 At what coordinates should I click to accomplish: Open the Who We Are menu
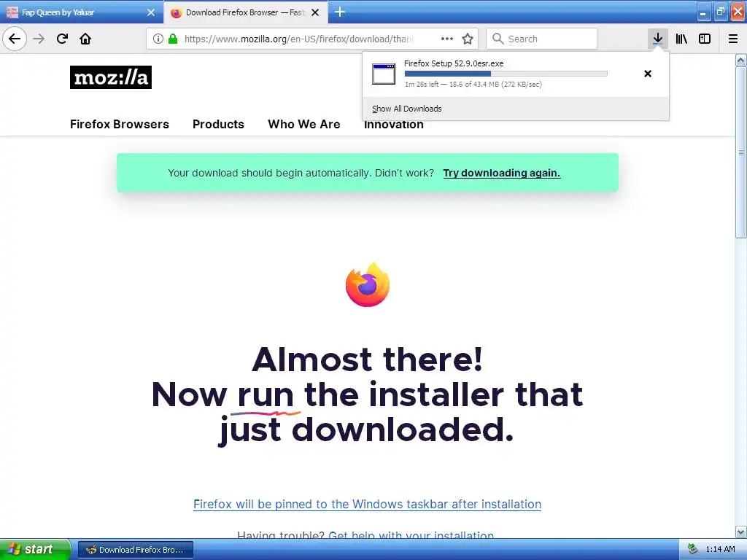304,124
